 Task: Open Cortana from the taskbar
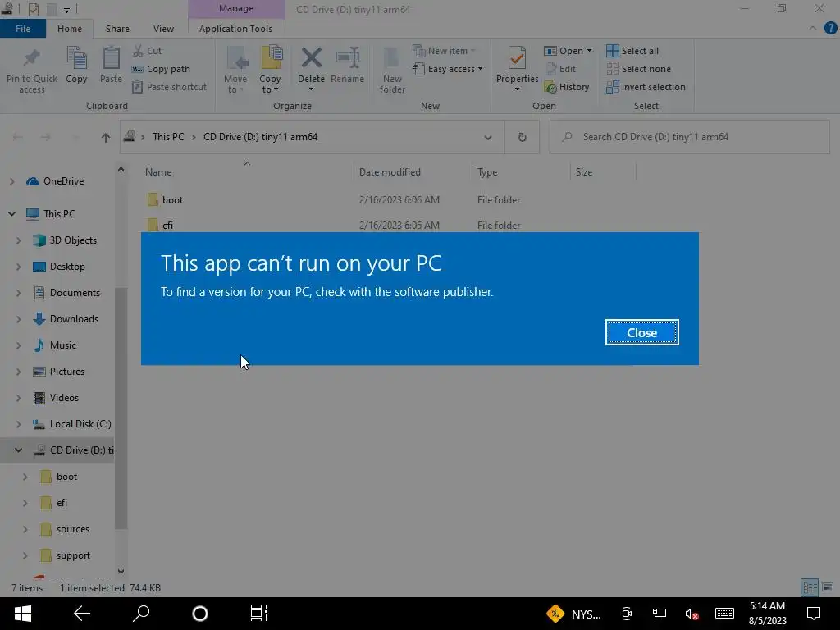[x=200, y=614]
